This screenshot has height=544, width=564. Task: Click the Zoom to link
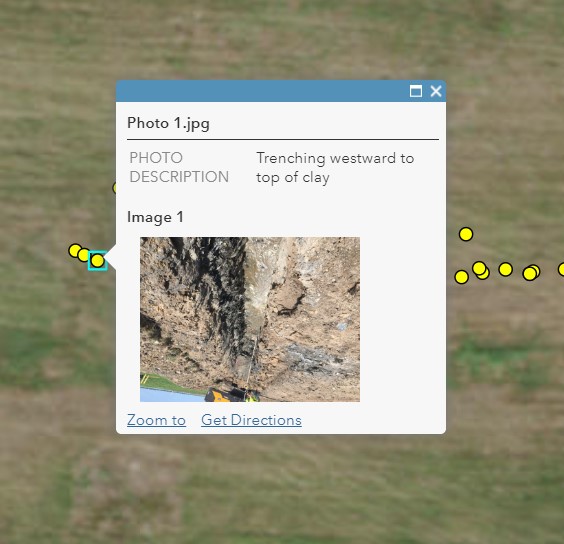[156, 420]
